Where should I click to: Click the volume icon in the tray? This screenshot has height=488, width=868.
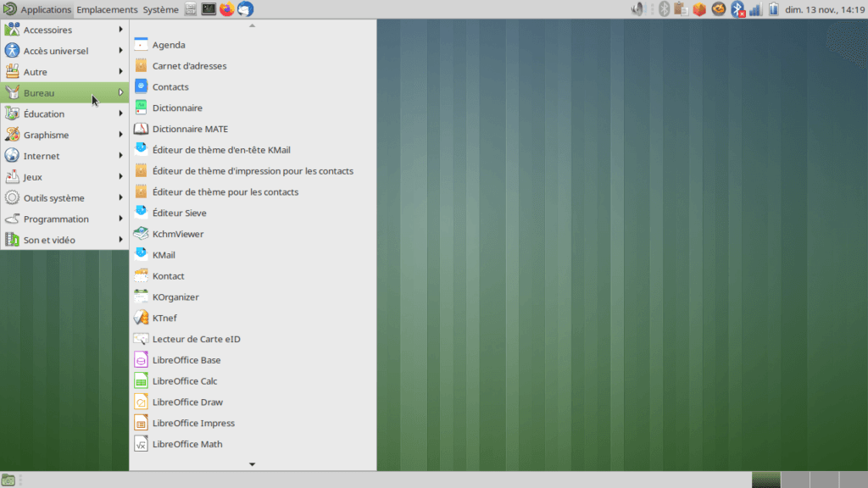tap(637, 8)
